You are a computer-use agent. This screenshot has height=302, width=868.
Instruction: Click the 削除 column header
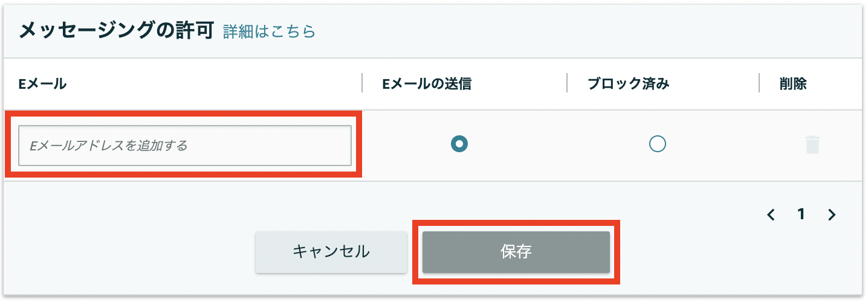tap(793, 84)
